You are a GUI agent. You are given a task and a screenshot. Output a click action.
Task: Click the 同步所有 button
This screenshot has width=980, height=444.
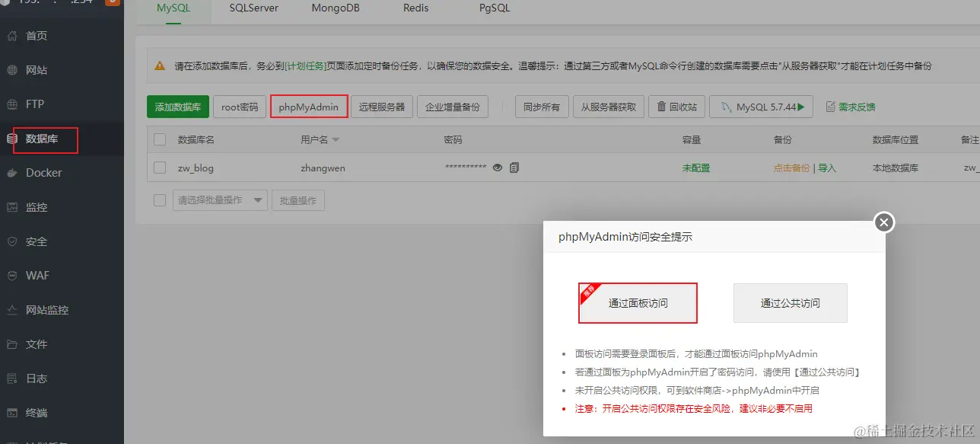click(542, 107)
